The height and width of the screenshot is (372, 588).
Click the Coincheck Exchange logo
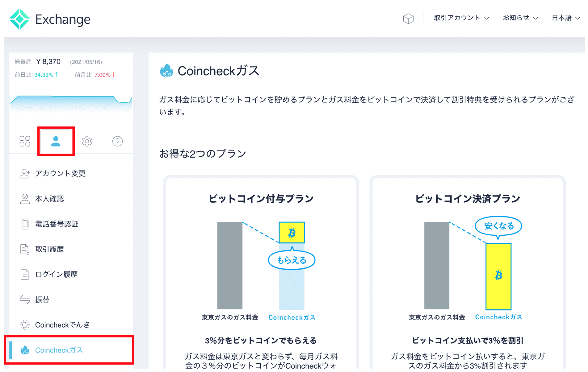tap(50, 19)
